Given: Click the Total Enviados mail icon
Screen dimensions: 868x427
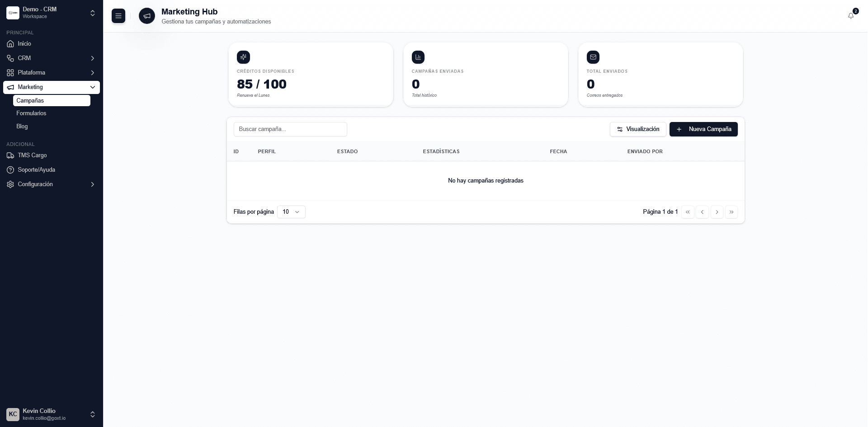Looking at the screenshot, I should (593, 57).
